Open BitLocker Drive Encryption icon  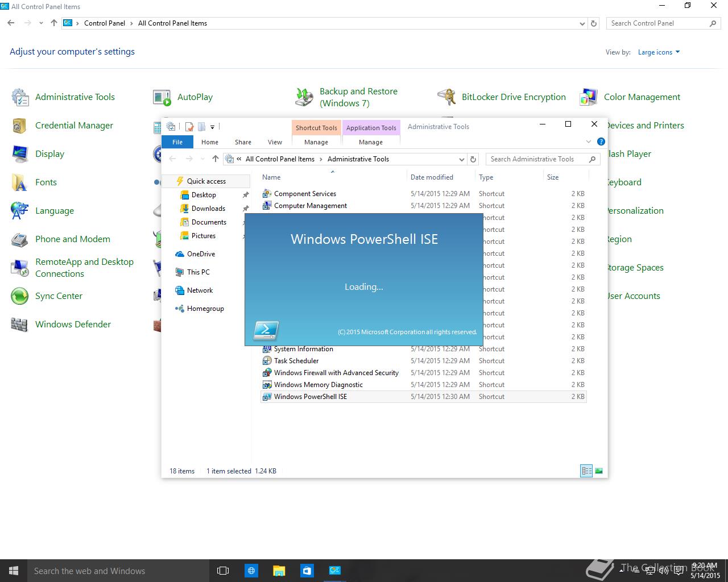coord(446,97)
